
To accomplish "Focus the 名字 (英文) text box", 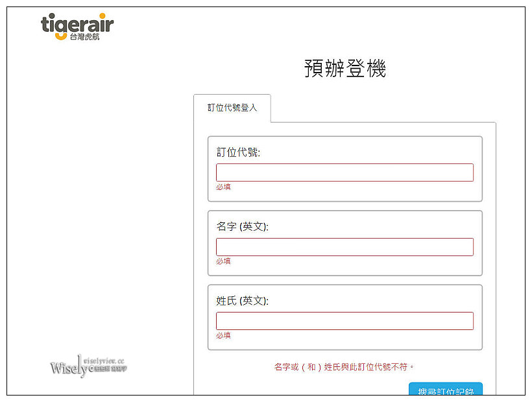I will (345, 246).
